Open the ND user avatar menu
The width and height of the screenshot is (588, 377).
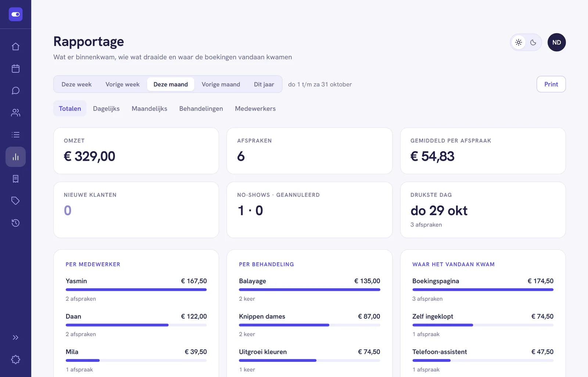coord(556,42)
